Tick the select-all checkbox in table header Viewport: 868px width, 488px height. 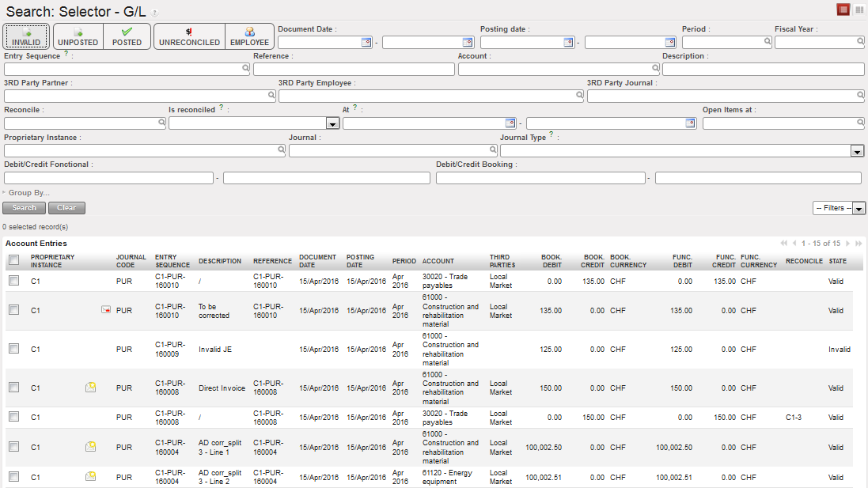pos(13,260)
